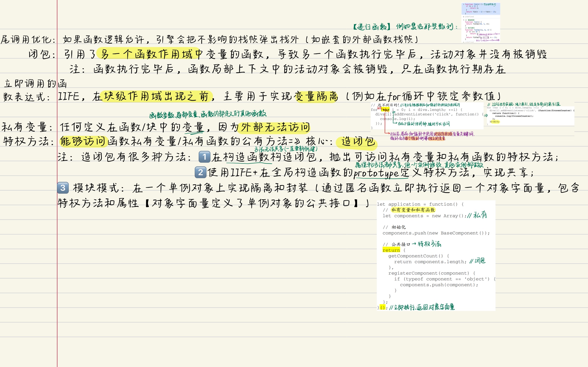588x367 pixels.
Task: Click the red ES6 note under for-loop code
Action: 432,136
